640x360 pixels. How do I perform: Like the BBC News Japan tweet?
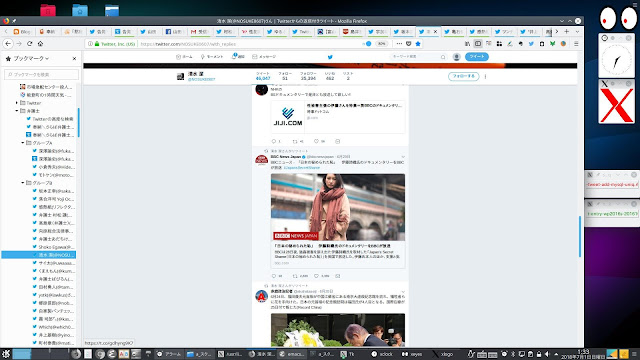316,276
